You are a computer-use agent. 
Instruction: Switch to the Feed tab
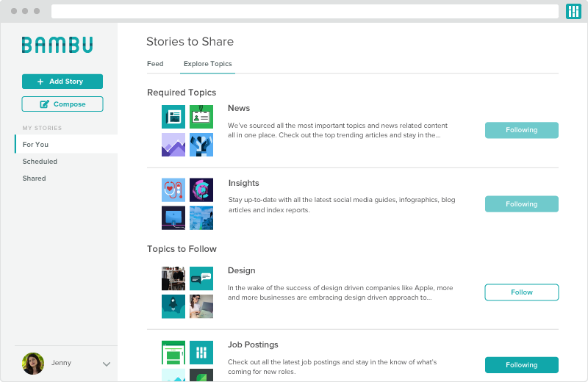(155, 64)
